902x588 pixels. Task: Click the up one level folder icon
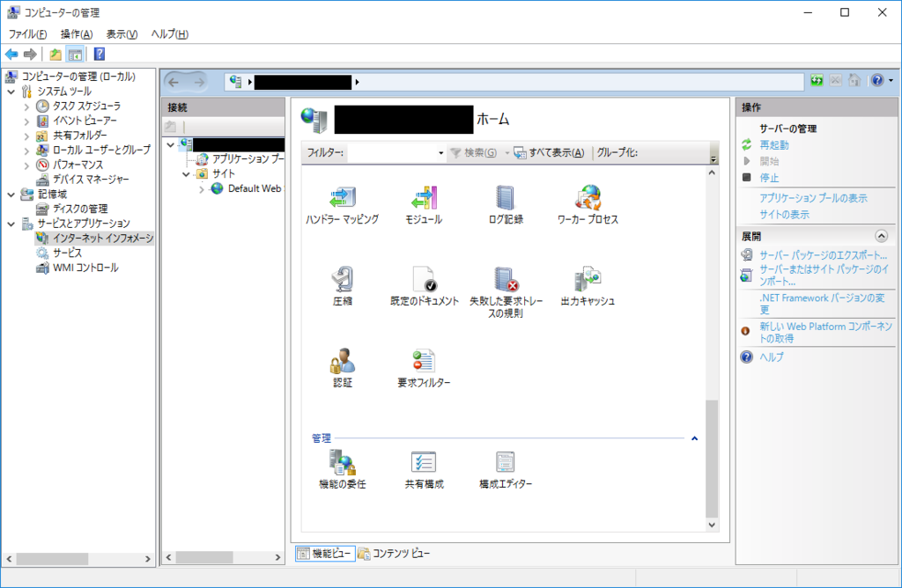click(55, 54)
